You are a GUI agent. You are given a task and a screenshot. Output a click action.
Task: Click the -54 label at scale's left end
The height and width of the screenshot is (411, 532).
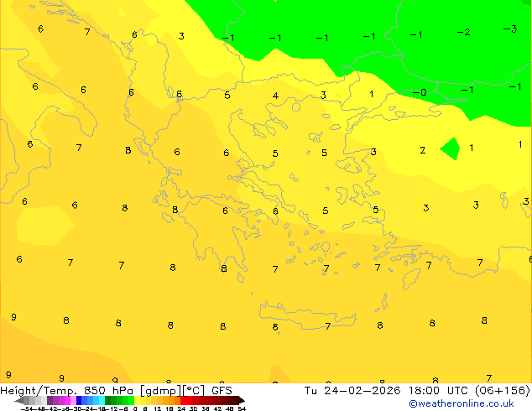point(27,408)
